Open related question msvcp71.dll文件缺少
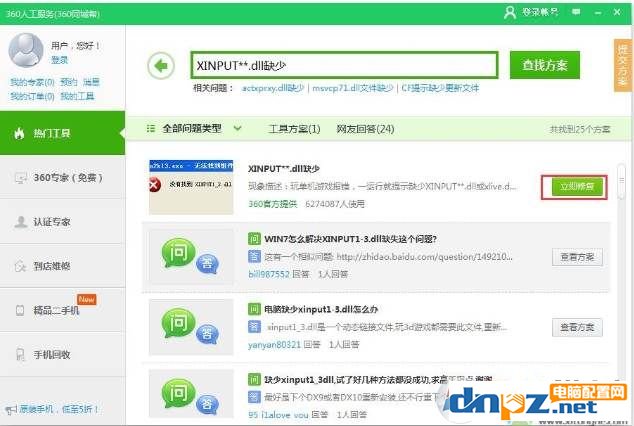Viewport: 634px width, 426px height. click(353, 88)
